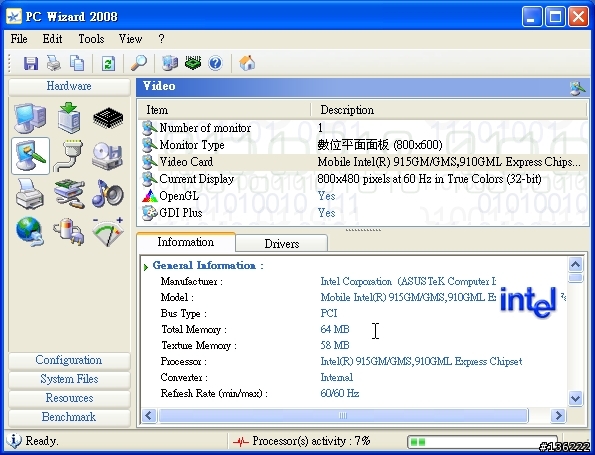Select the Video monitor icon in Hardware

coord(30,156)
